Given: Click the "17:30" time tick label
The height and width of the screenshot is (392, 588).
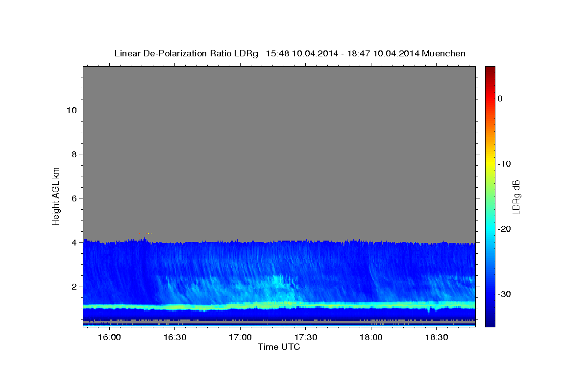Looking at the screenshot, I should pyautogui.click(x=306, y=338).
